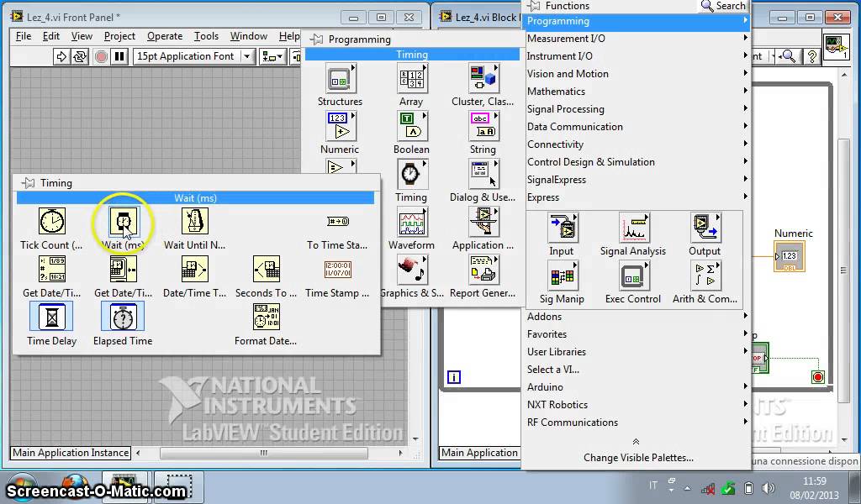The image size is (861, 504).
Task: Pick the Wait (ms) function
Action: pyautogui.click(x=123, y=222)
